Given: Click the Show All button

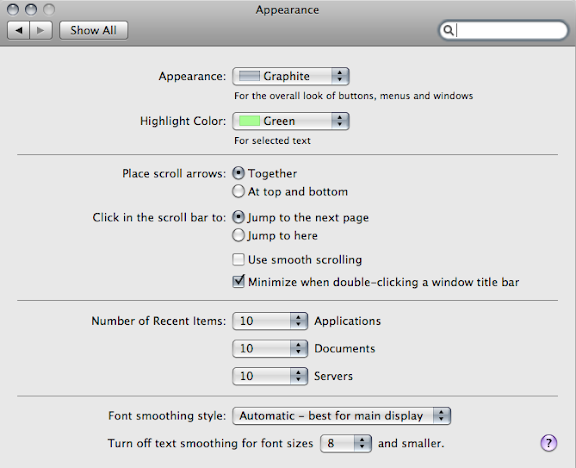Looking at the screenshot, I should (94, 30).
